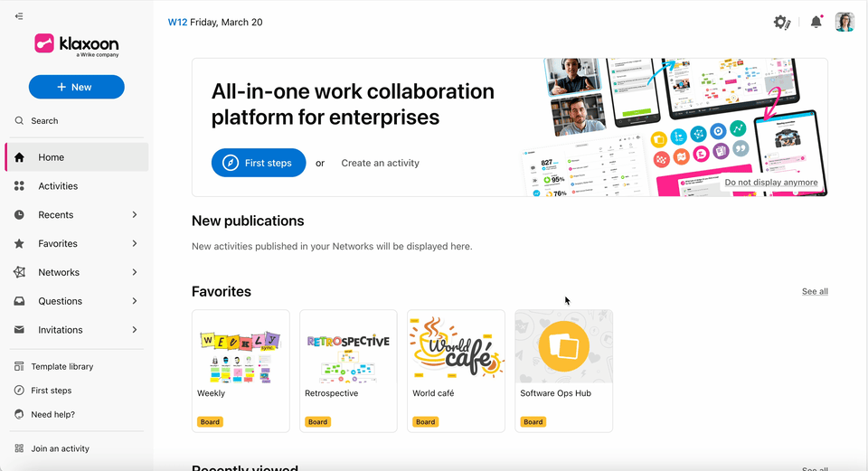The width and height of the screenshot is (868, 471).
Task: Click the Klaxoon logo
Action: coord(76,44)
